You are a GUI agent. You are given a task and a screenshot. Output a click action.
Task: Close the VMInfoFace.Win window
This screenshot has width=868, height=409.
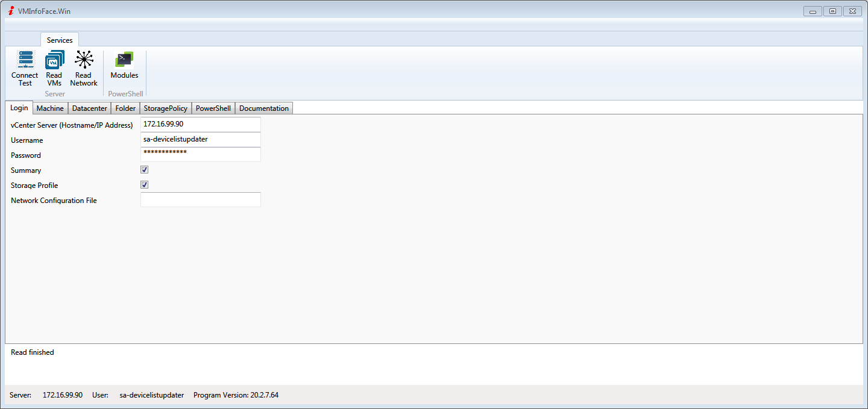coord(852,11)
